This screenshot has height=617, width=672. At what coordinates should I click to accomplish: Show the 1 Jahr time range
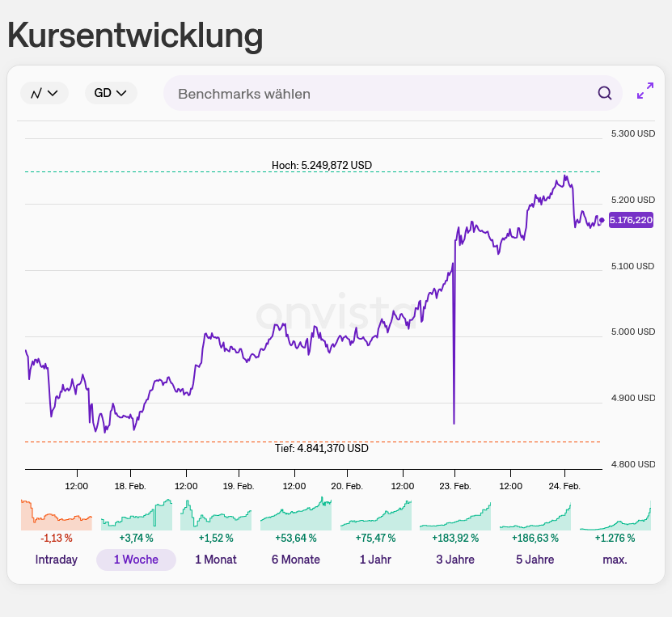[375, 560]
